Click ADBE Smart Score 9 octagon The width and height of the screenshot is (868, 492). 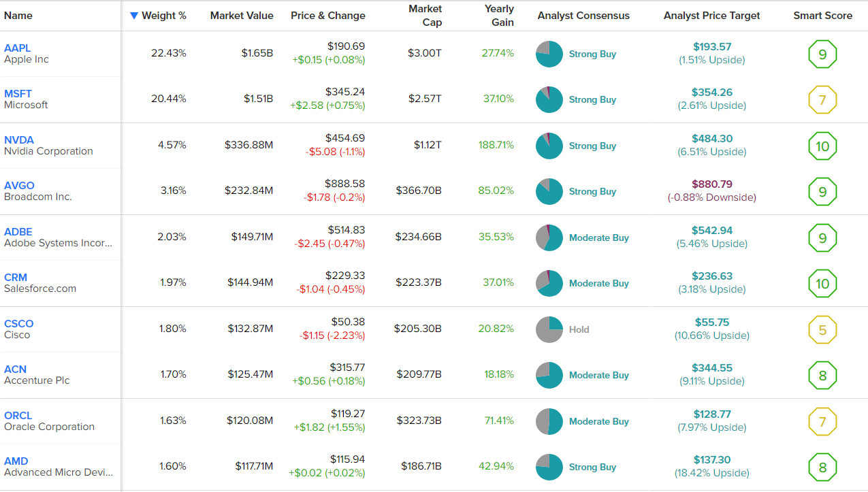[822, 238]
